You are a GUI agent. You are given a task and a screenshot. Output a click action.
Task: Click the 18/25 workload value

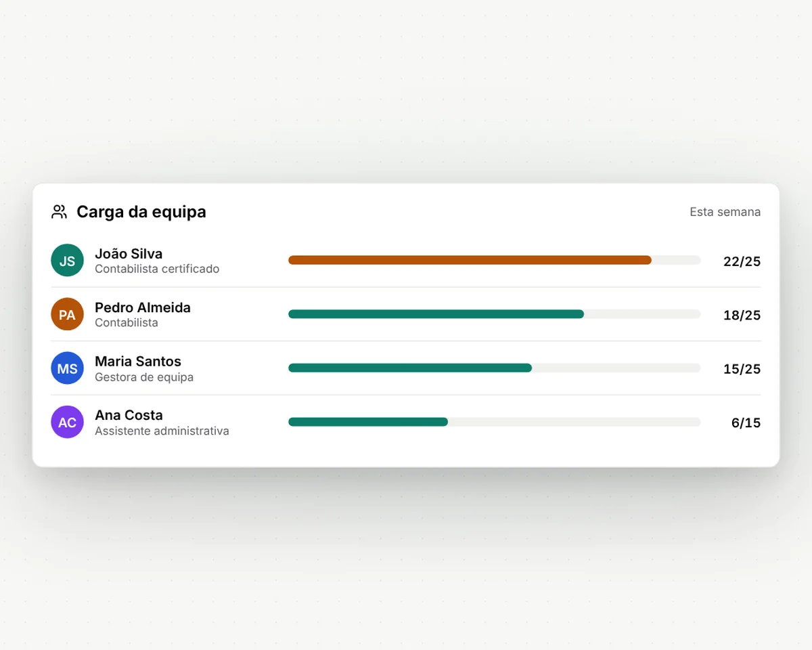tap(742, 315)
